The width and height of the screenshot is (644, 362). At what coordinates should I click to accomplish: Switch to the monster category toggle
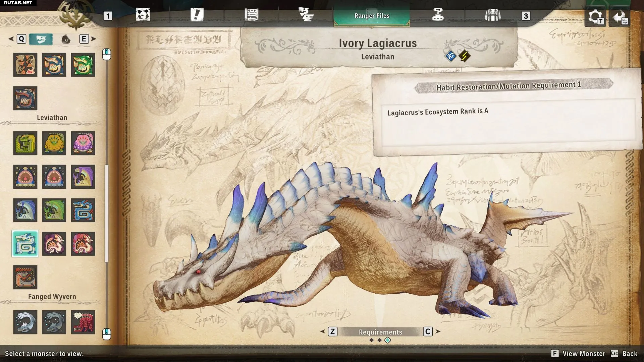[41, 39]
